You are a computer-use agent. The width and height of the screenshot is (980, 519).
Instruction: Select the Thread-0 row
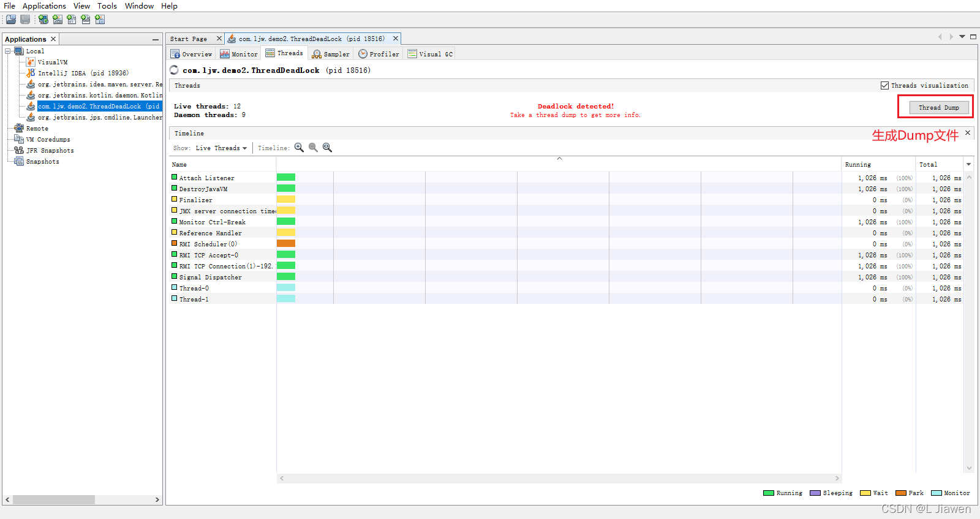click(x=566, y=288)
